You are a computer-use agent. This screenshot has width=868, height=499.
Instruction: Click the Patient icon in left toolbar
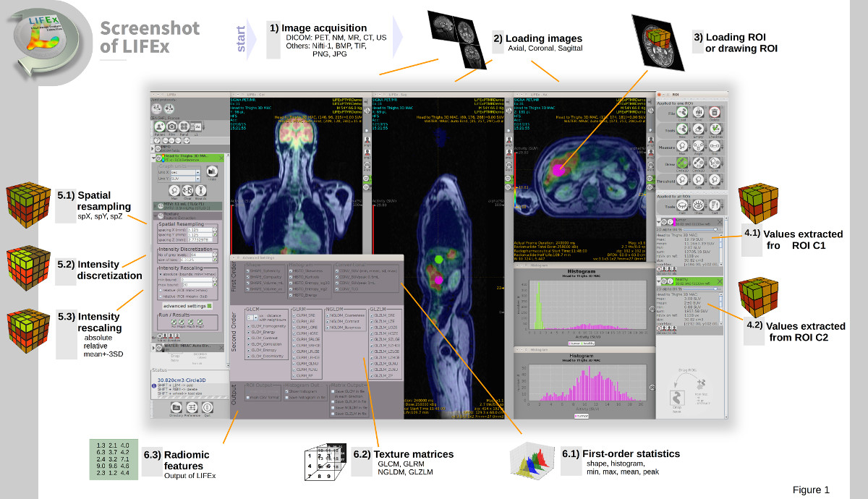(160, 127)
